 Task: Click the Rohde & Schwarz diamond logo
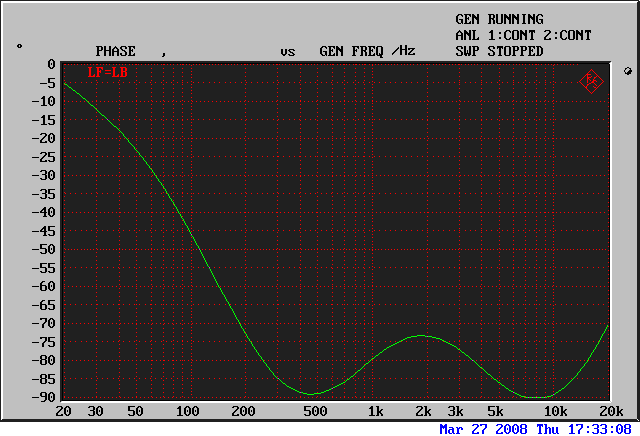click(591, 82)
